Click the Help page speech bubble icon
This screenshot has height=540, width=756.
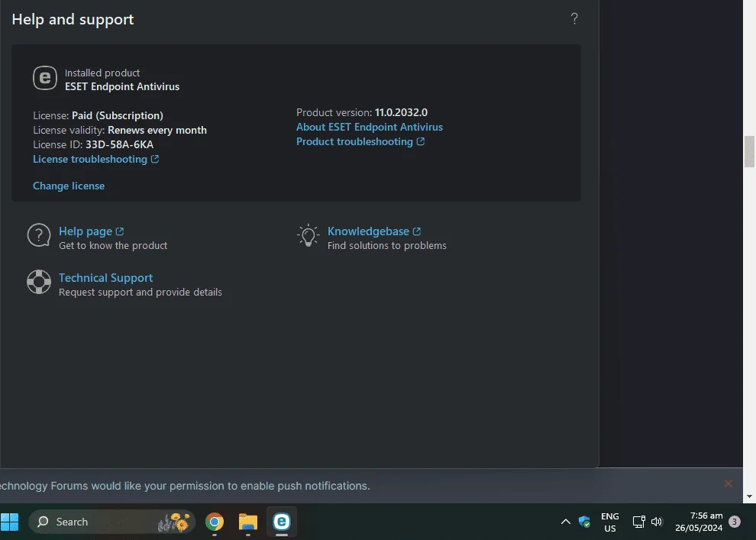(x=39, y=235)
